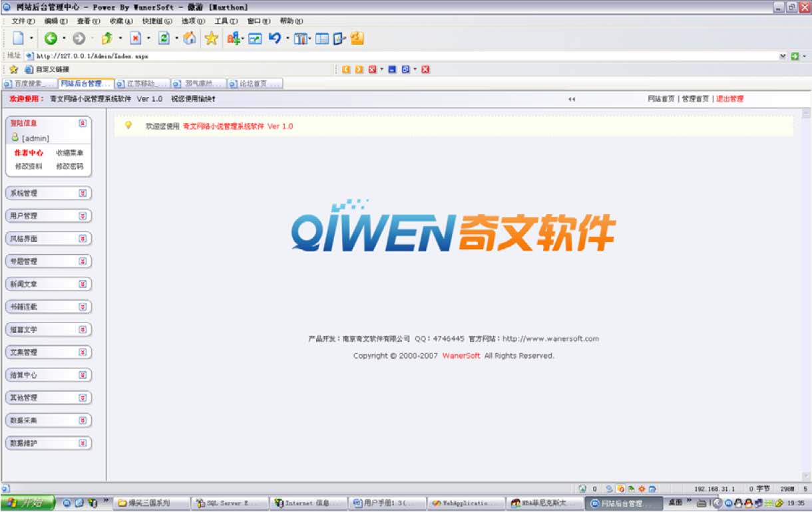Collapse the 登陆信息 login info panel
This screenshot has height=512, width=812.
pyautogui.click(x=83, y=123)
